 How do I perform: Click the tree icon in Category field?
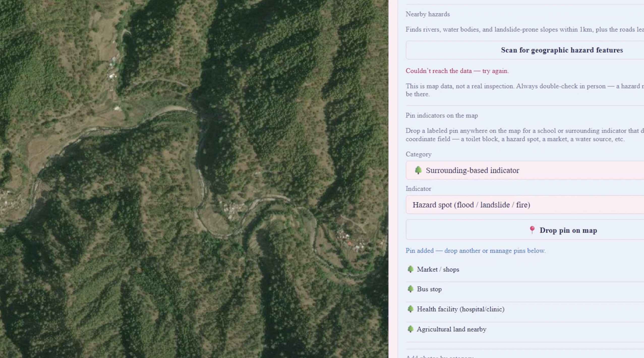tap(418, 170)
